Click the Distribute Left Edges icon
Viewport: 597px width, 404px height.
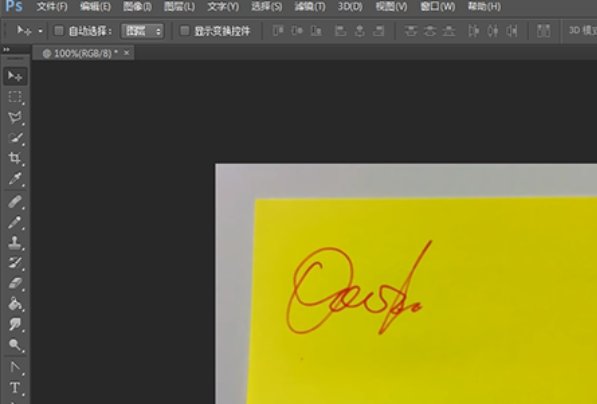pyautogui.click(x=473, y=31)
